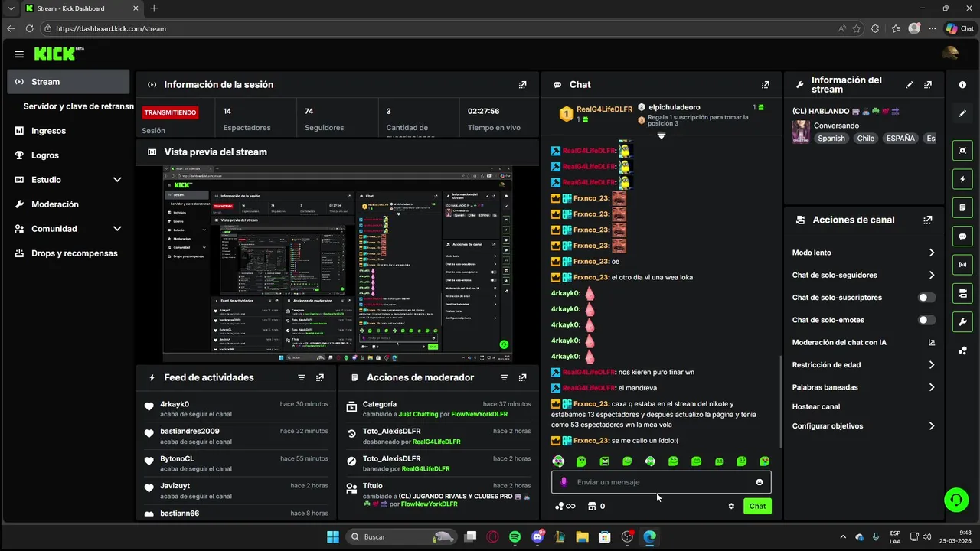The width and height of the screenshot is (980, 551).
Task: Edit stream info with the pencil icon
Action: click(x=910, y=85)
